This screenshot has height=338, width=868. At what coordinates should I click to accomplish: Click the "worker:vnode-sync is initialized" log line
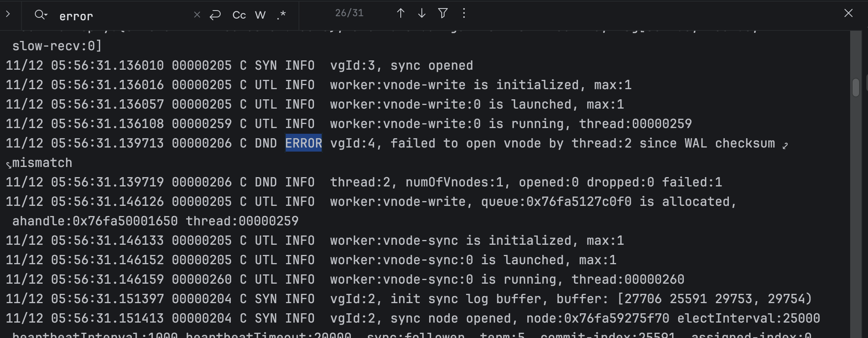click(477, 241)
